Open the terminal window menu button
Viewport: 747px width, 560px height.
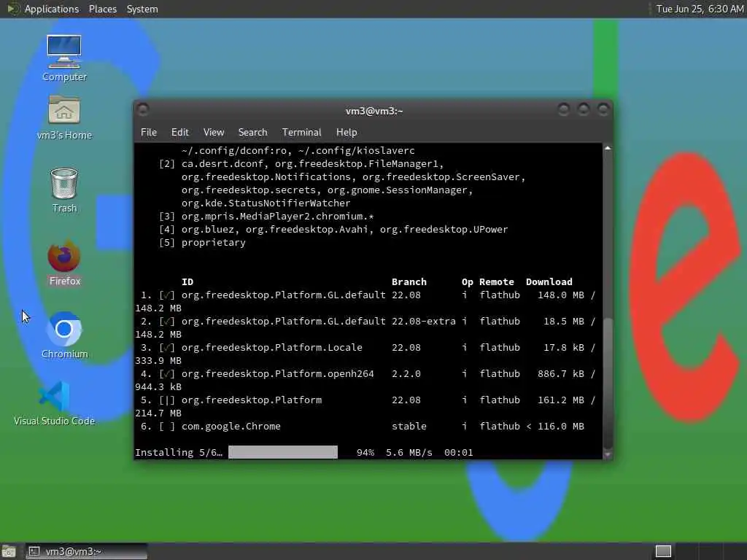143,110
